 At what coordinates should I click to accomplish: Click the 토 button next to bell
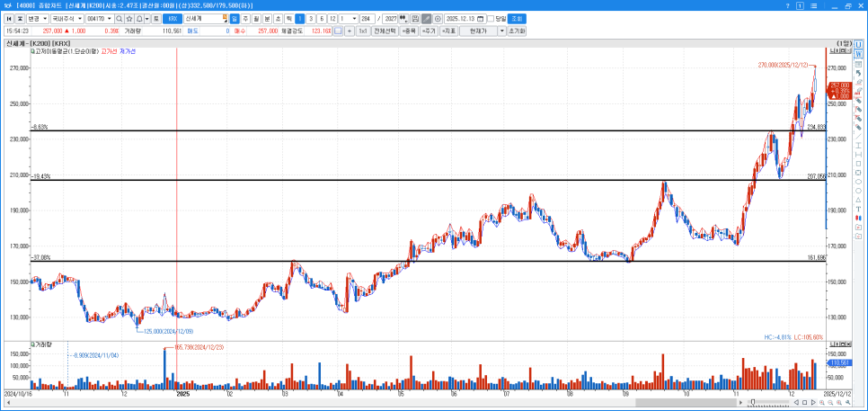(156, 18)
